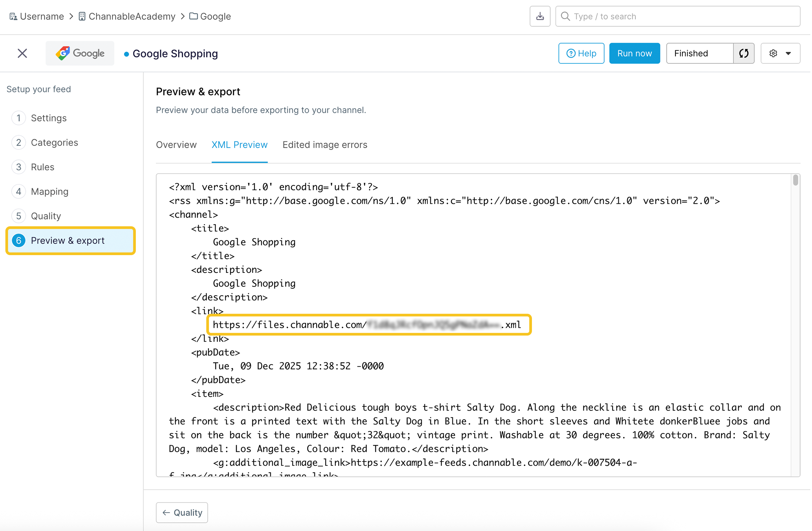
Task: Click the Username account icon in breadcrumb
Action: (x=13, y=16)
